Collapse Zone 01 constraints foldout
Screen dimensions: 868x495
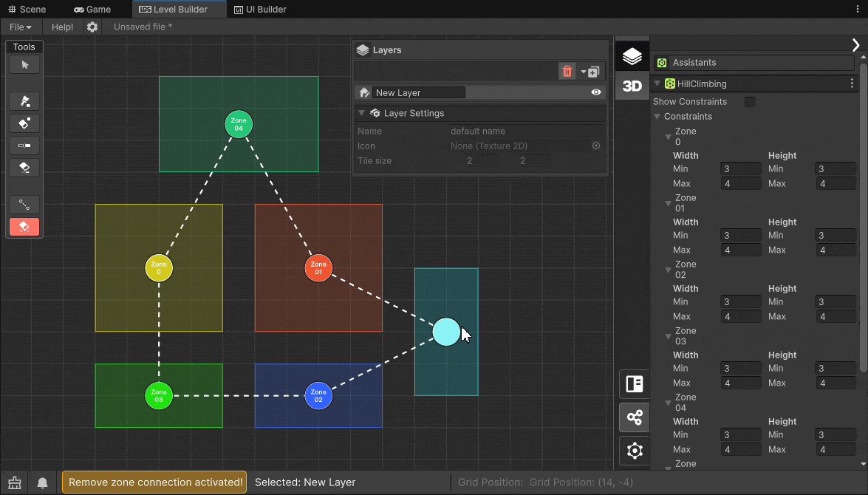tap(668, 203)
